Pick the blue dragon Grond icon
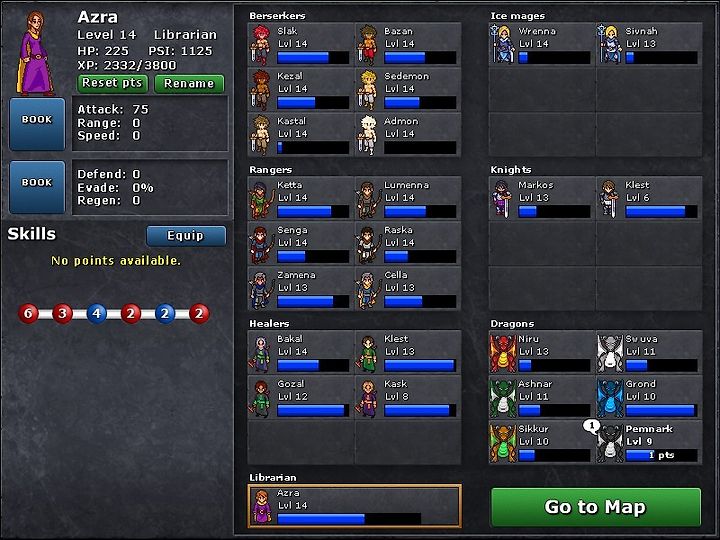This screenshot has width=720, height=540. [610, 398]
